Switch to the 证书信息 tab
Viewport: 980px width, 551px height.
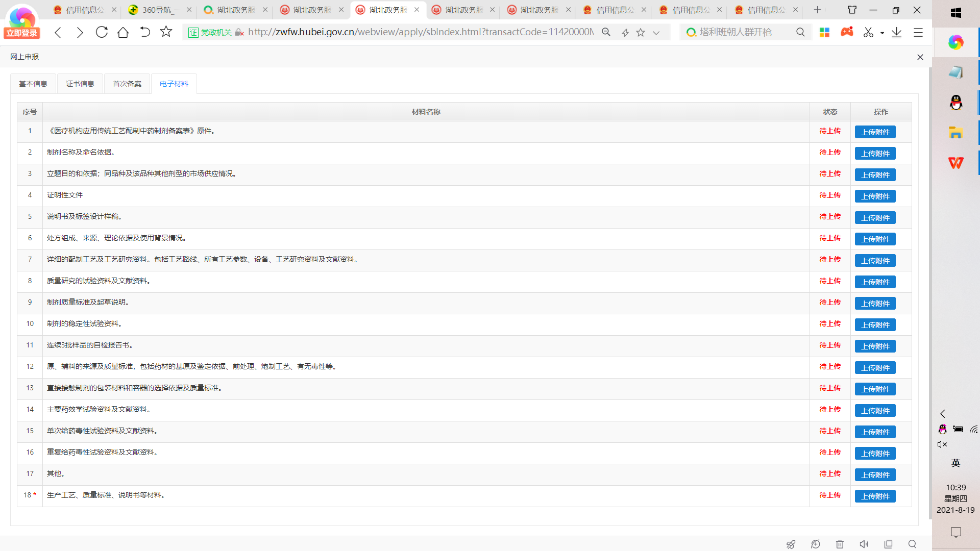point(80,84)
